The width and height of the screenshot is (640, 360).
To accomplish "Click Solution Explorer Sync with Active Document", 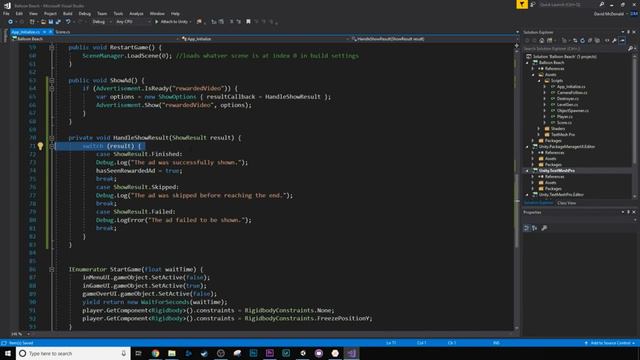I will coord(575,40).
